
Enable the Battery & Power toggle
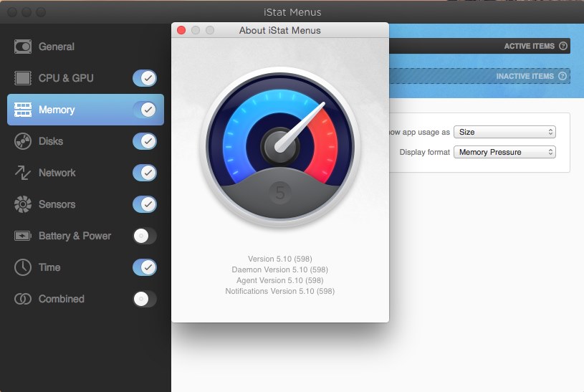[x=145, y=236]
